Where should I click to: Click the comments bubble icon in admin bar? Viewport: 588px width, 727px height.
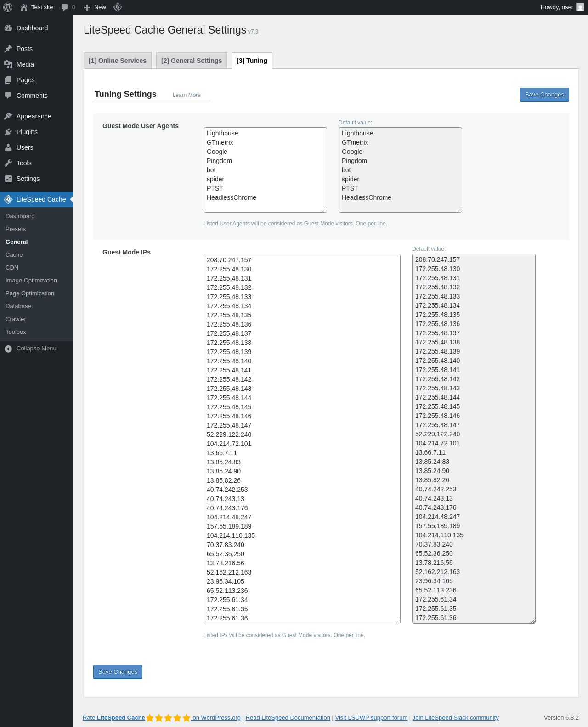[64, 7]
